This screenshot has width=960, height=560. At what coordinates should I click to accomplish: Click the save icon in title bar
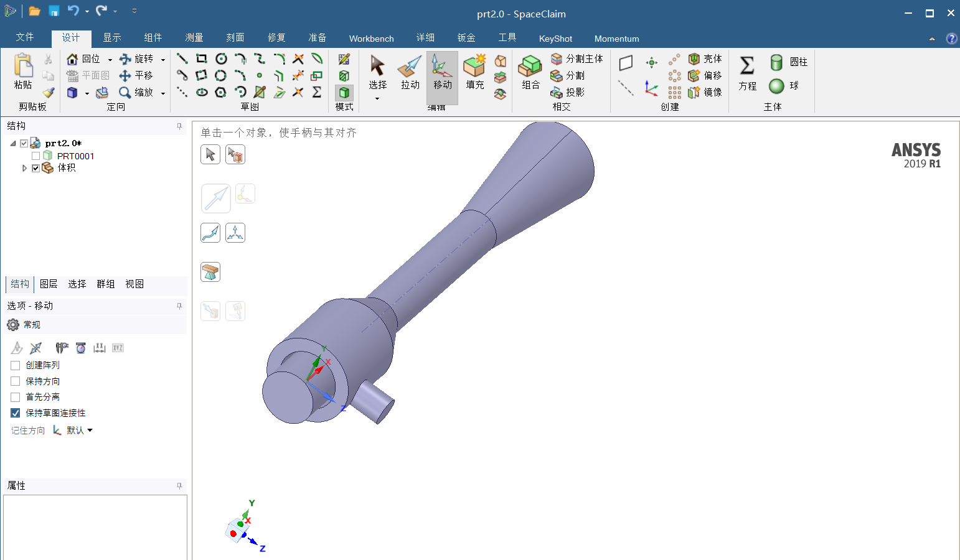tap(54, 11)
